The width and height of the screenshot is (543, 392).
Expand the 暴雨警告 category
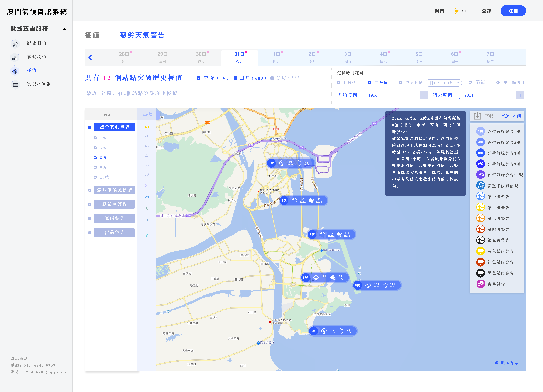[x=114, y=218]
